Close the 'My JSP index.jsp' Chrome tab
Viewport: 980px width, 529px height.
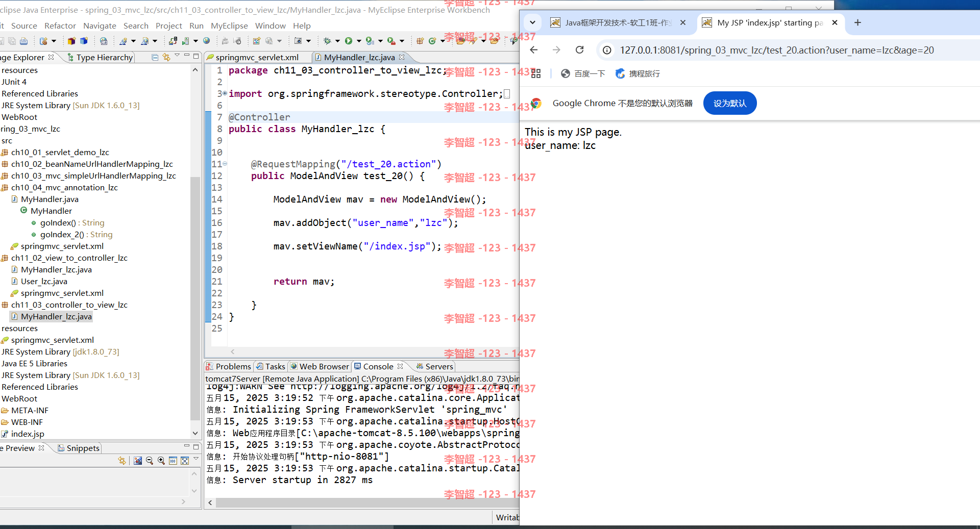point(835,22)
